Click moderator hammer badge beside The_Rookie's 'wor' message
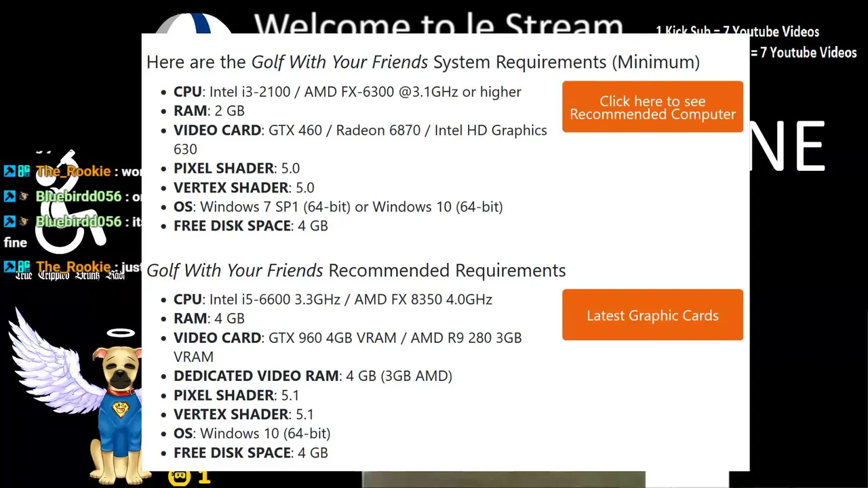The width and height of the screenshot is (868, 488). pos(9,171)
